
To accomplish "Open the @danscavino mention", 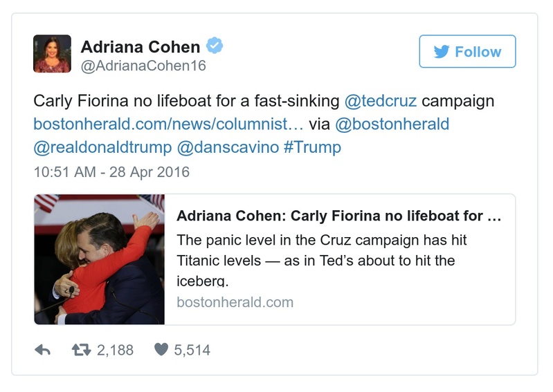I will click(x=228, y=148).
